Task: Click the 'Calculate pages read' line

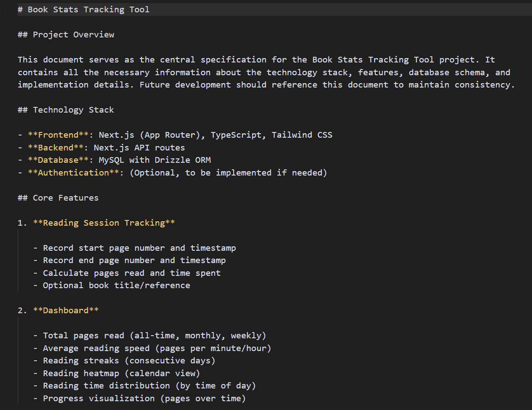Action: coord(131,273)
